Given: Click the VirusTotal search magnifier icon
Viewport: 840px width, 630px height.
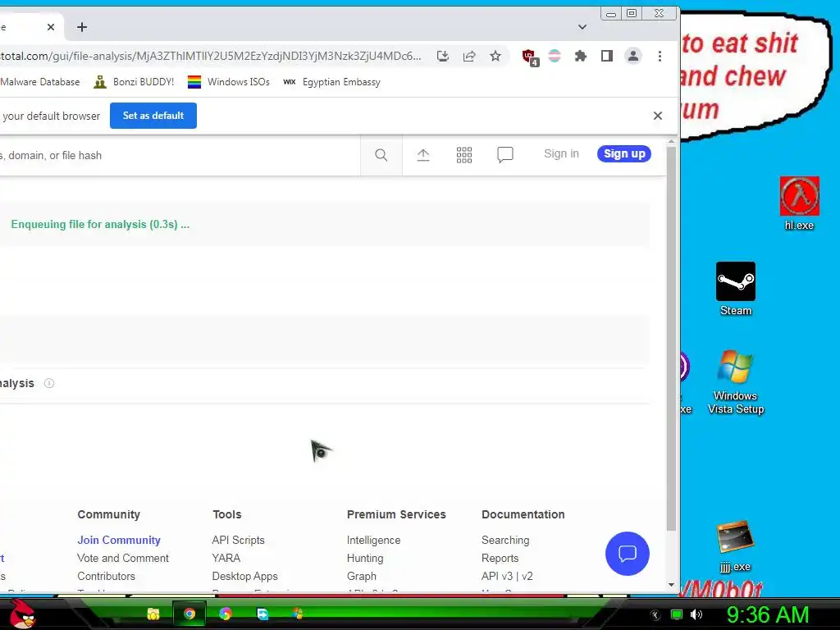Looking at the screenshot, I should click(x=381, y=155).
